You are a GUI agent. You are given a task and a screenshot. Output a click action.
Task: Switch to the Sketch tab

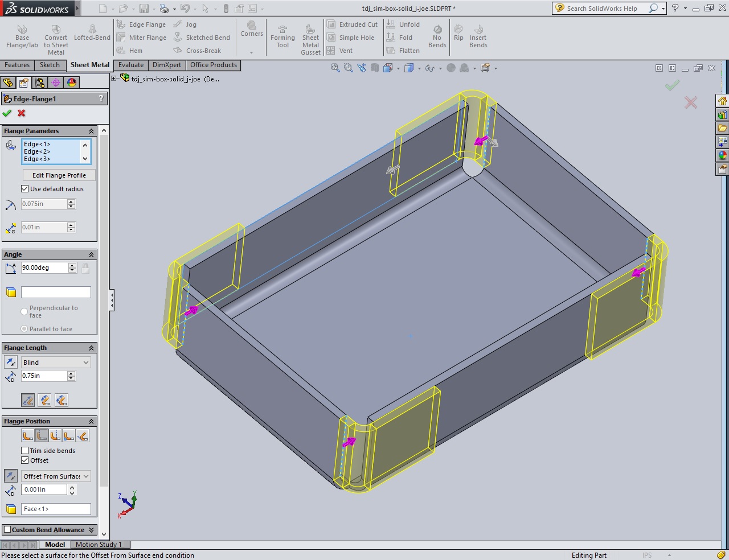(x=50, y=65)
